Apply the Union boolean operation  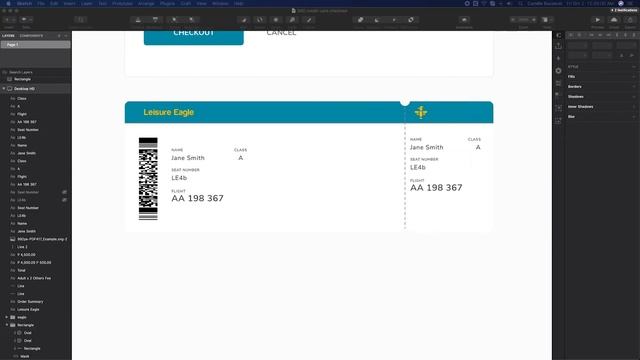coord(360,20)
